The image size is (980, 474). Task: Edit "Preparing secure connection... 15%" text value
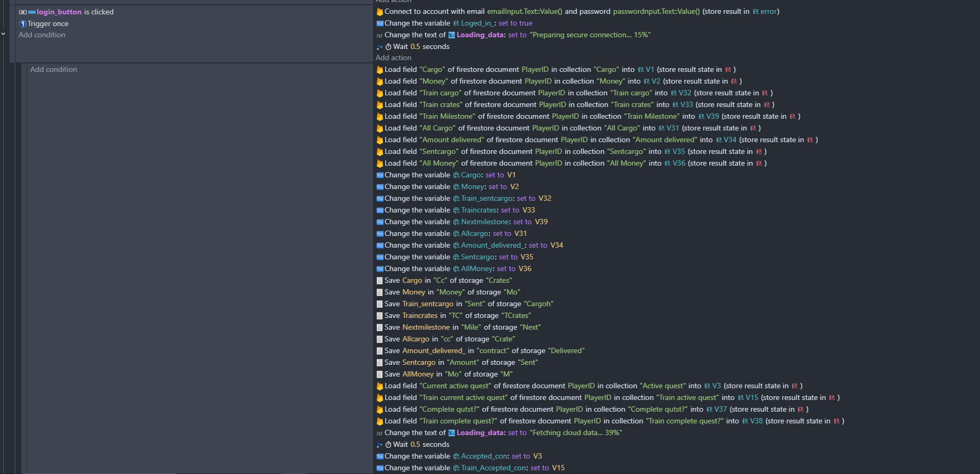coord(590,35)
